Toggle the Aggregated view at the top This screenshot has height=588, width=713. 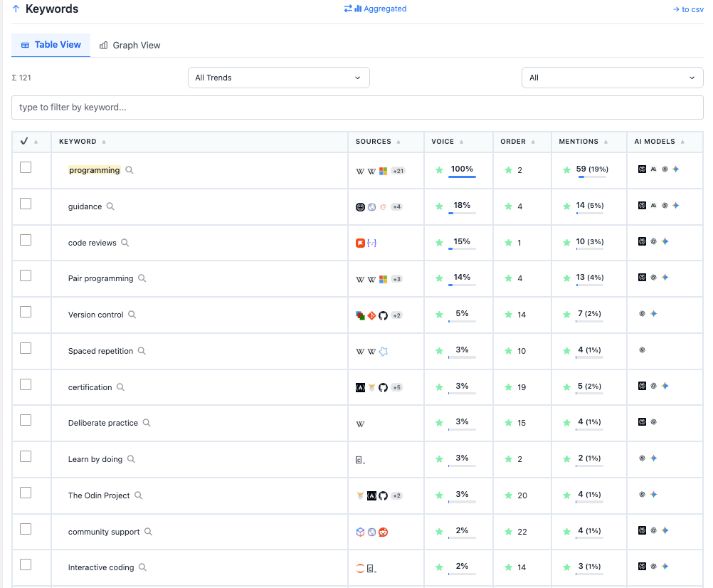(375, 9)
